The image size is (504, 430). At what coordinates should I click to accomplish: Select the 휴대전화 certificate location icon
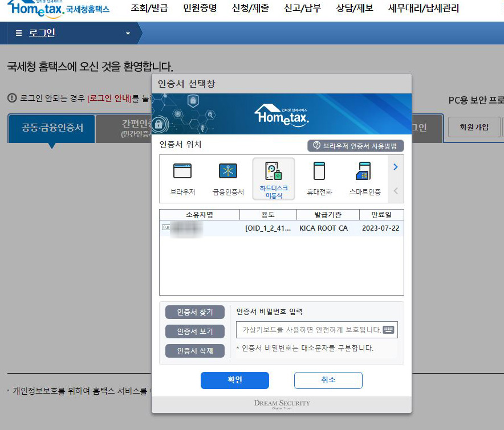click(x=319, y=179)
